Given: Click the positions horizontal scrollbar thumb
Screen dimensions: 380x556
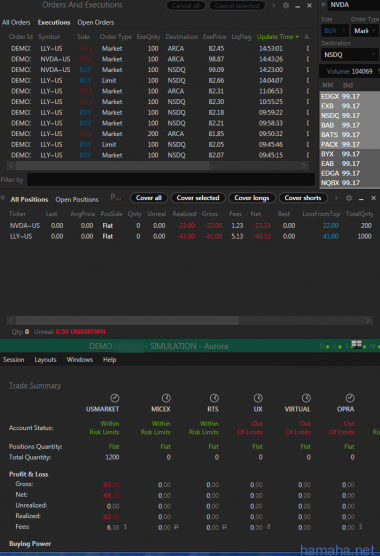Looking at the screenshot, I should [127, 320].
